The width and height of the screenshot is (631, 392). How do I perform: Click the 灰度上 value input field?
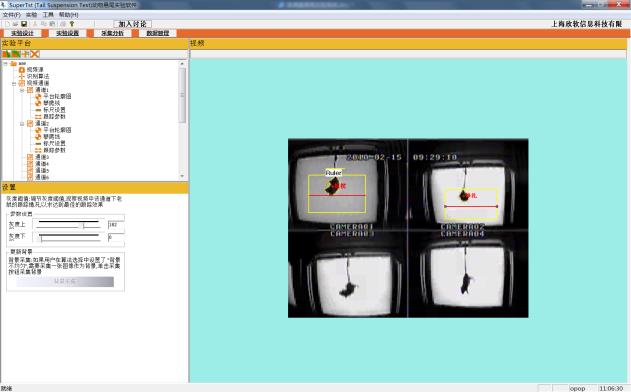click(116, 225)
